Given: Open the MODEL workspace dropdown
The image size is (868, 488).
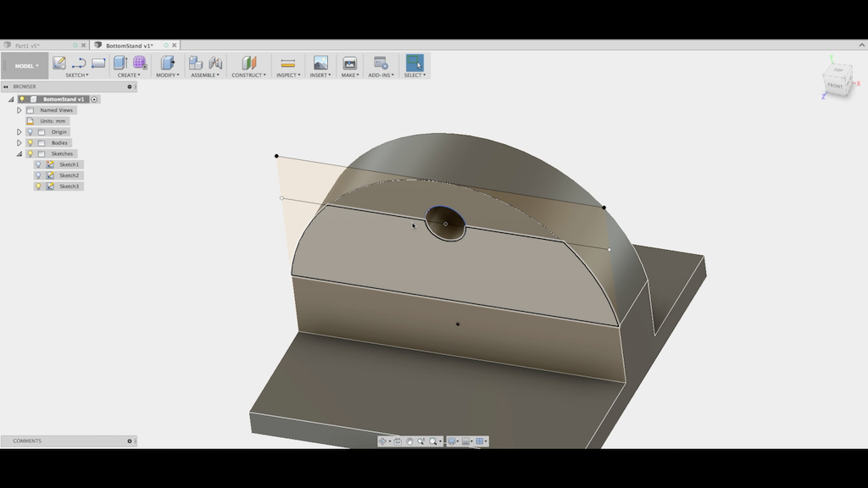Looking at the screenshot, I should (25, 66).
